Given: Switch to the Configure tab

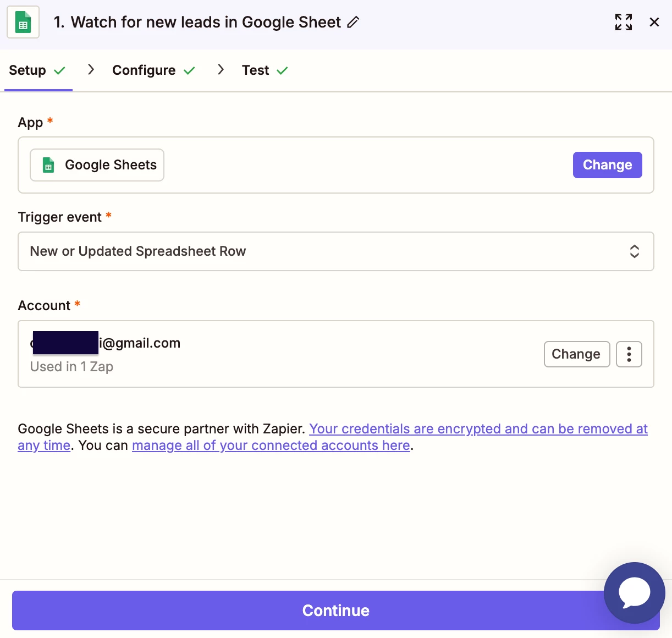Looking at the screenshot, I should [153, 70].
